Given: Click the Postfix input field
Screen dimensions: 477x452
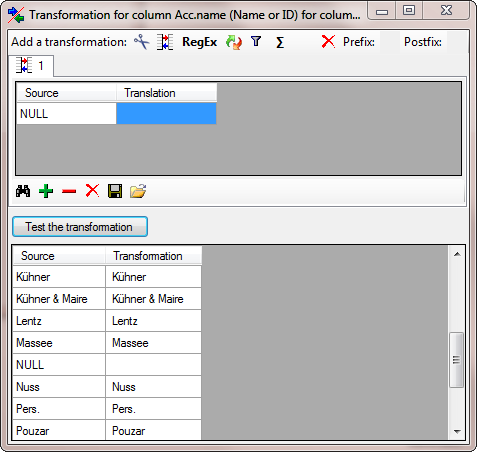Looking at the screenshot, I should click(457, 42).
